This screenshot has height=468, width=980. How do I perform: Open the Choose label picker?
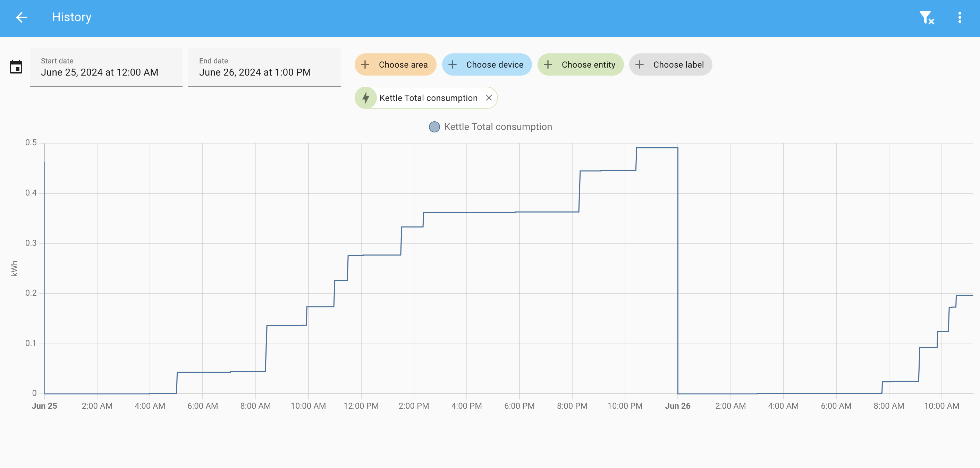click(x=670, y=64)
